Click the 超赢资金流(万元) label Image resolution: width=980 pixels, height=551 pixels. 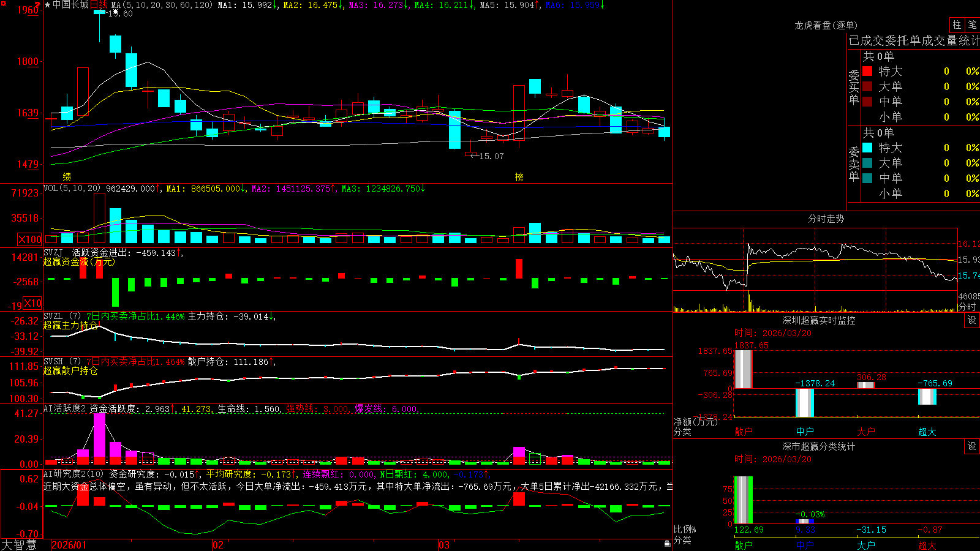[79, 261]
